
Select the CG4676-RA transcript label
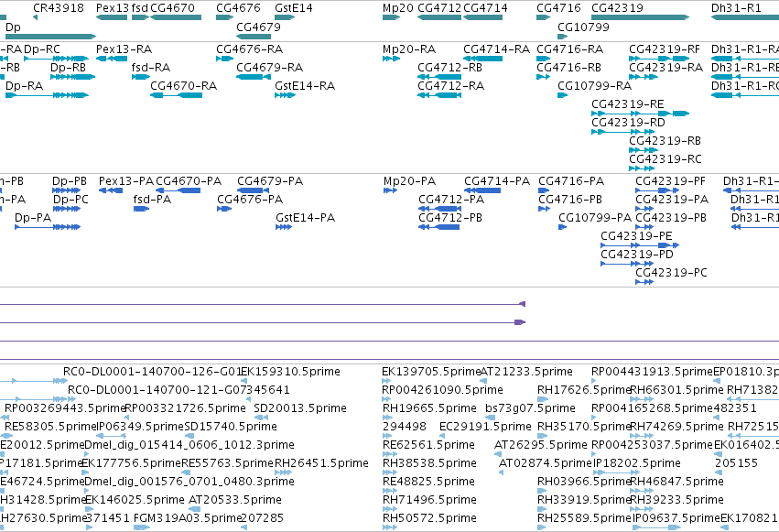click(249, 49)
